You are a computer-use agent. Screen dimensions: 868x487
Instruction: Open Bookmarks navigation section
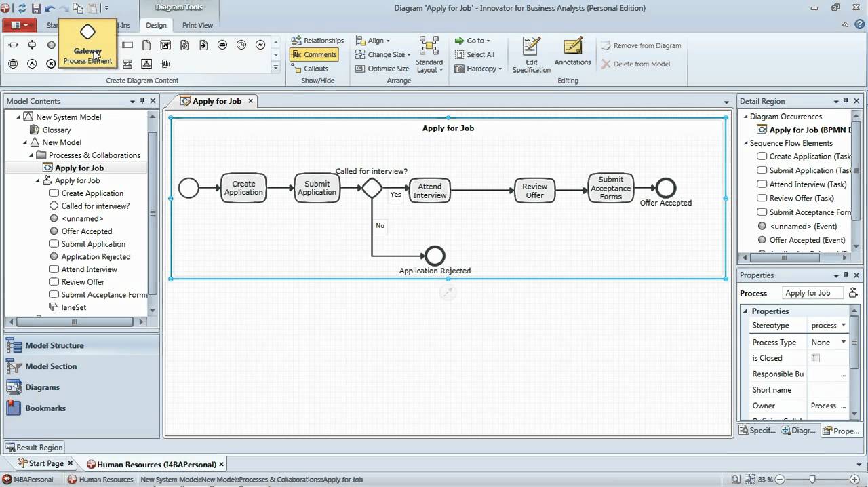point(81,408)
